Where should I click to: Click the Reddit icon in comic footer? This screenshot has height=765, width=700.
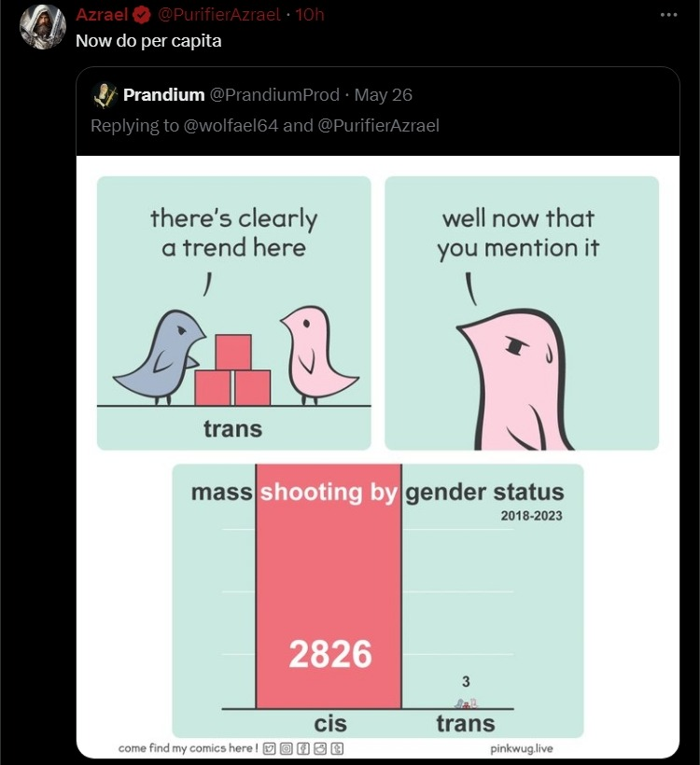coord(320,748)
